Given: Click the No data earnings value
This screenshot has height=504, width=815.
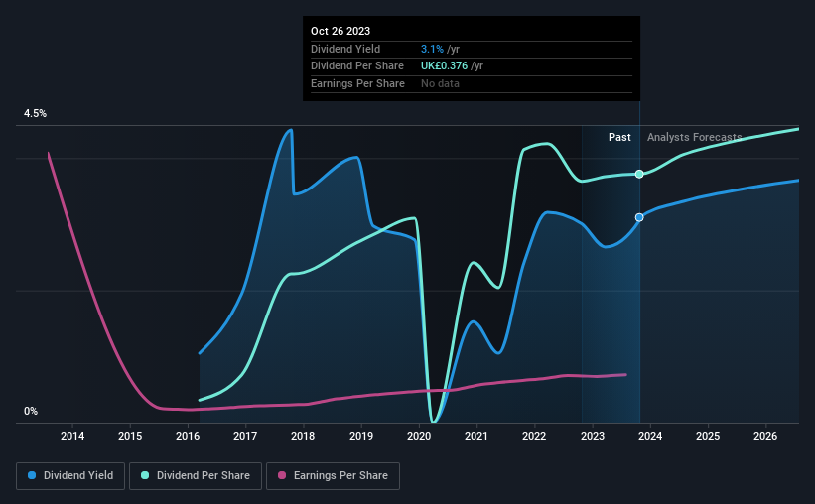Looking at the screenshot, I should tap(440, 83).
